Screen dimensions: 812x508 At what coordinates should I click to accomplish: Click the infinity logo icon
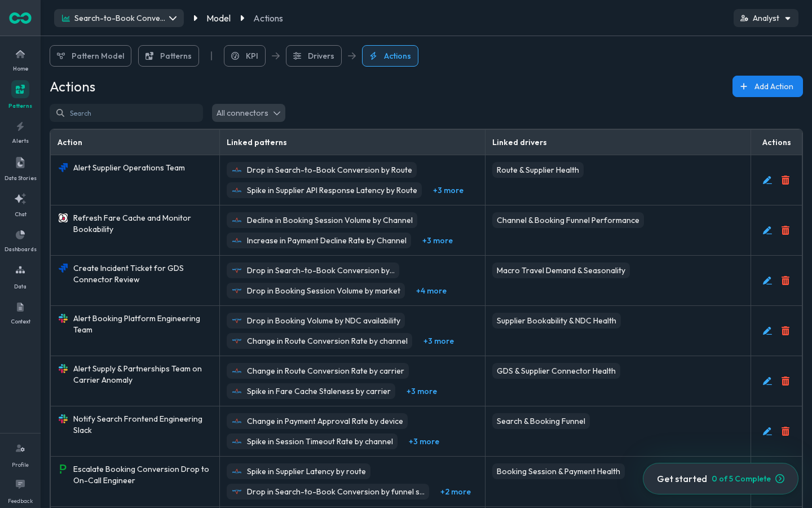[x=20, y=18]
